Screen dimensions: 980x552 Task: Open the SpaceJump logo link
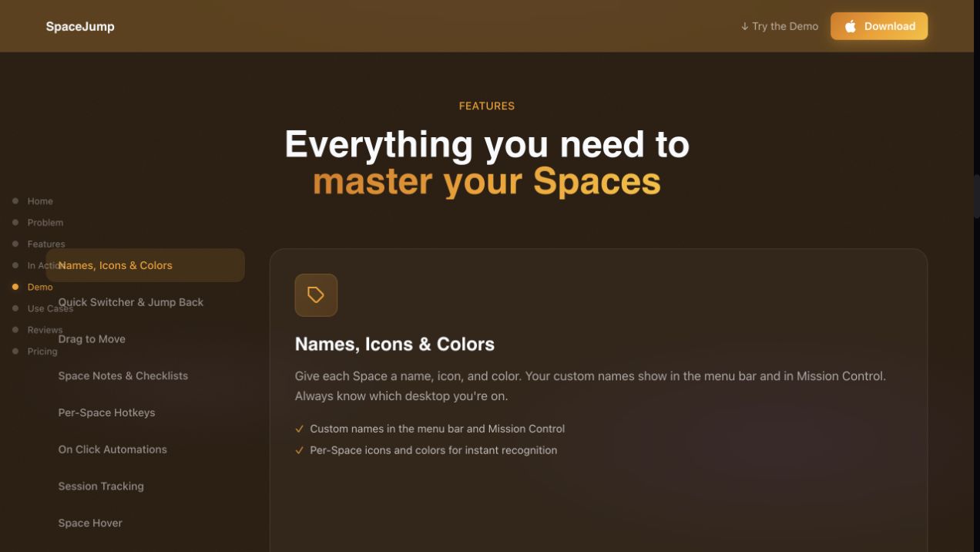pos(80,26)
